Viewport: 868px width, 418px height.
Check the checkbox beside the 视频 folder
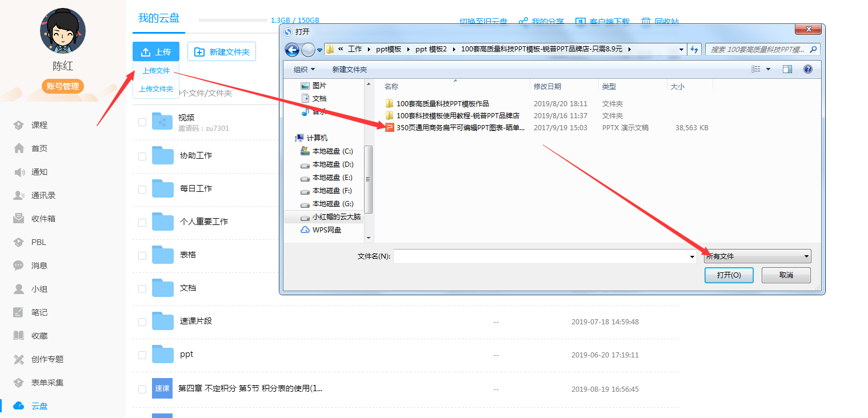click(x=141, y=123)
